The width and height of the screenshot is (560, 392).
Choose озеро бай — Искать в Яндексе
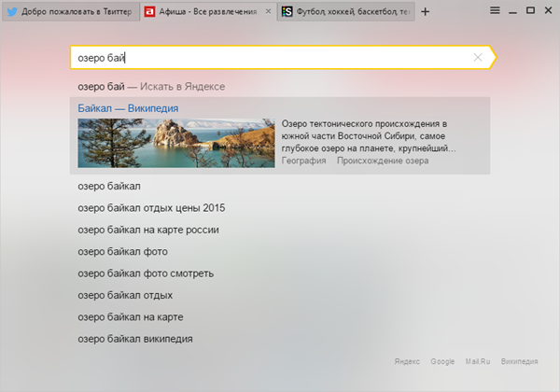(x=151, y=87)
